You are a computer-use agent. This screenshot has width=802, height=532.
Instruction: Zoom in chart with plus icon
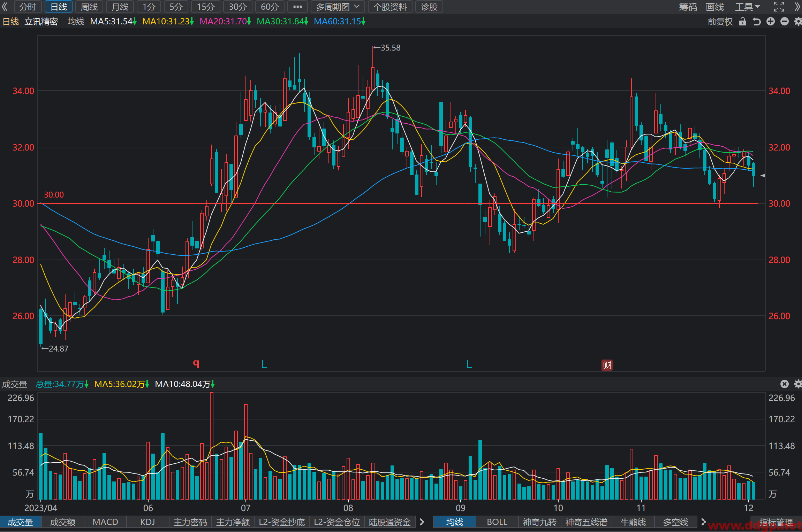[x=771, y=22]
